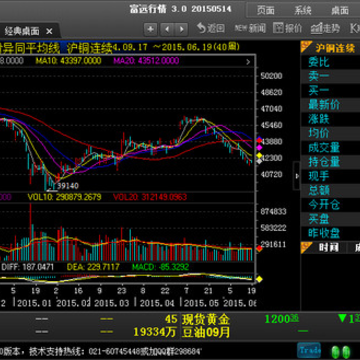Click the tall red volume bar spike
This screenshot has width=360, height=360.
point(31,232)
